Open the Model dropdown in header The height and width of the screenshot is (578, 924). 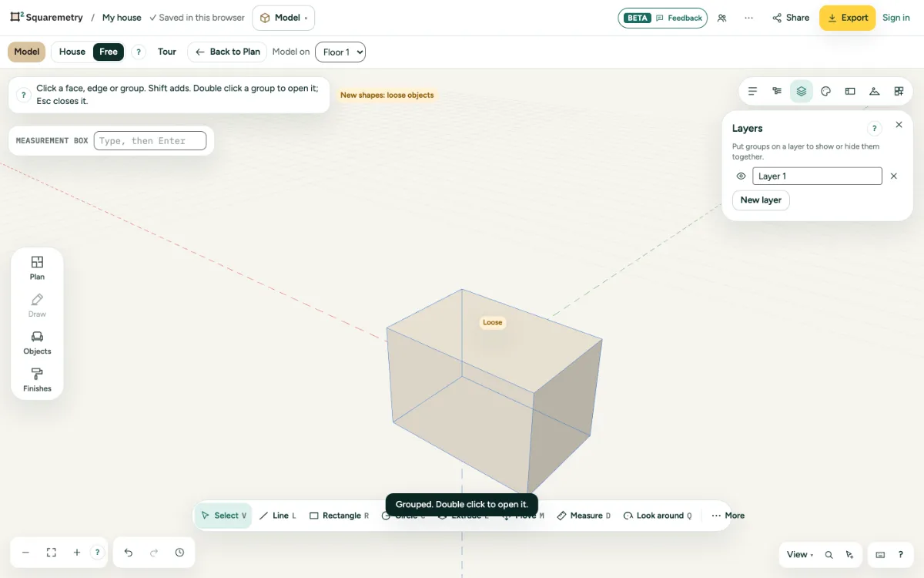click(283, 18)
